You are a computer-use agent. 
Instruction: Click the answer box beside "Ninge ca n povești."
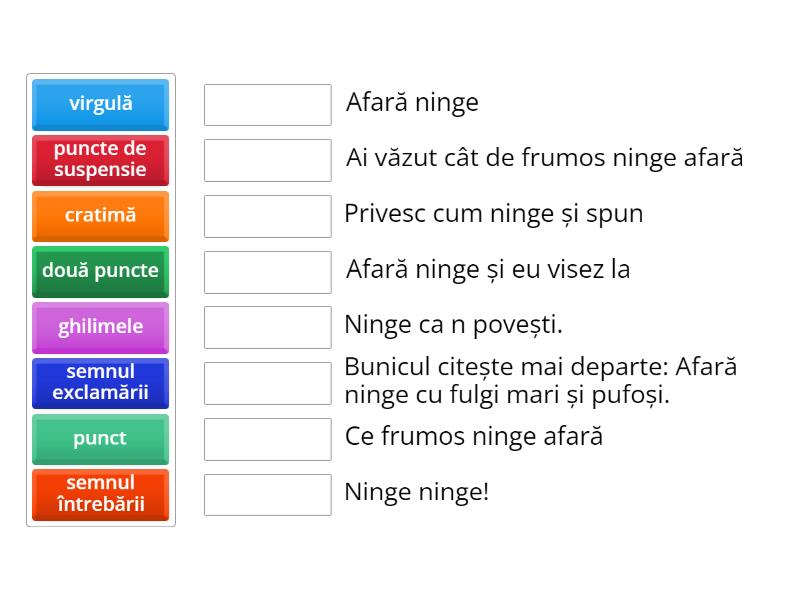(267, 326)
